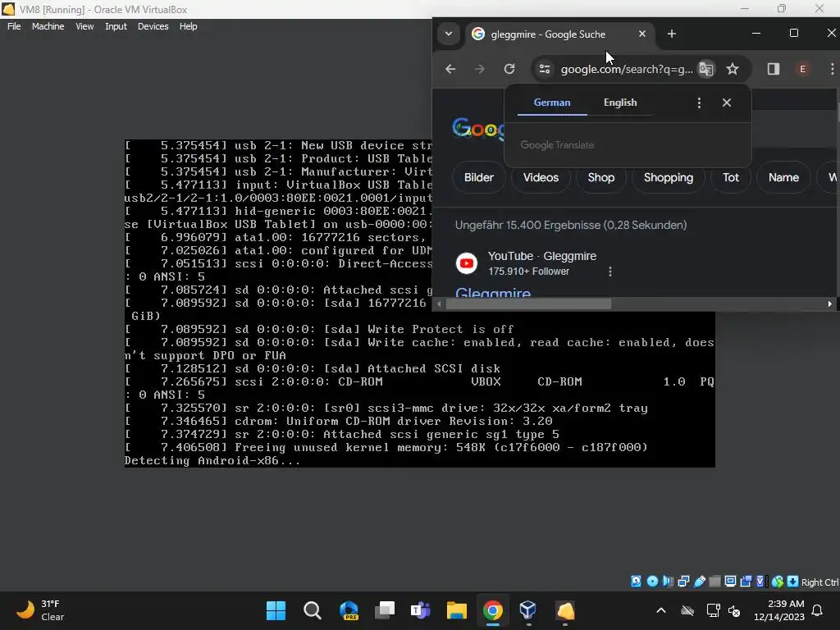Open translate options three-dot menu
Screen dimensions: 840x630
point(699,103)
